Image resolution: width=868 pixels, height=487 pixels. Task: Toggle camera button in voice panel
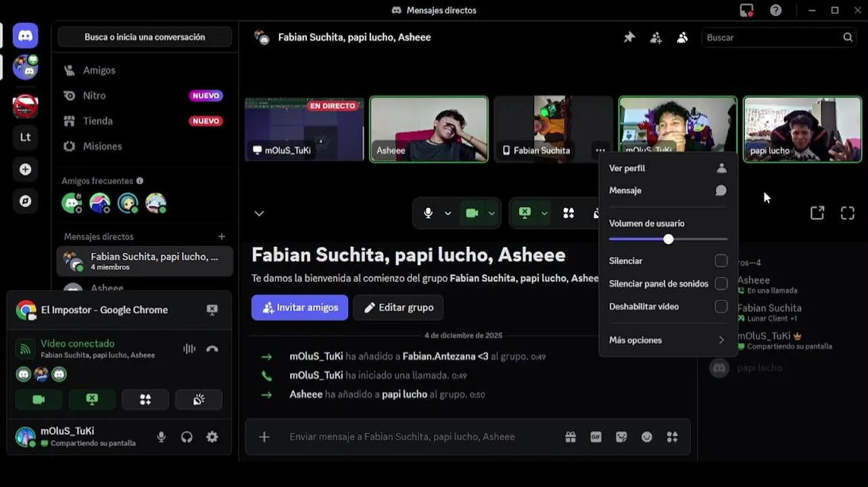pos(39,400)
